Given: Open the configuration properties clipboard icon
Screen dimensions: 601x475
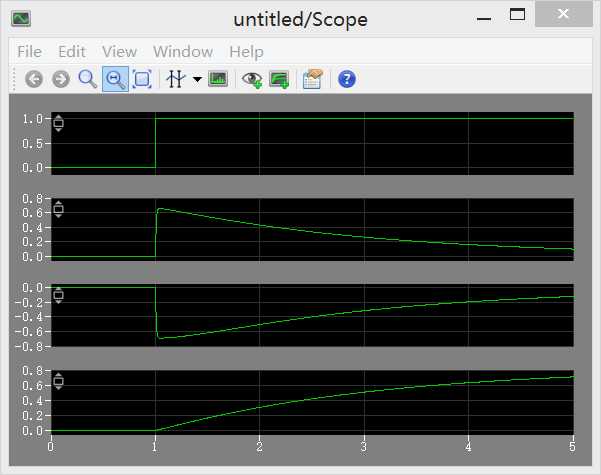Looking at the screenshot, I should 313,79.
